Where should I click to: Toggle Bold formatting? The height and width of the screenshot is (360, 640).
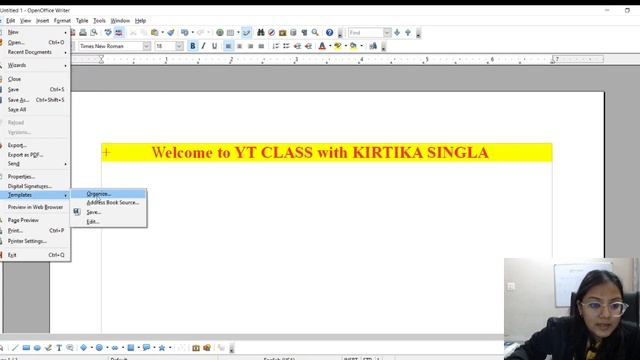click(193, 46)
